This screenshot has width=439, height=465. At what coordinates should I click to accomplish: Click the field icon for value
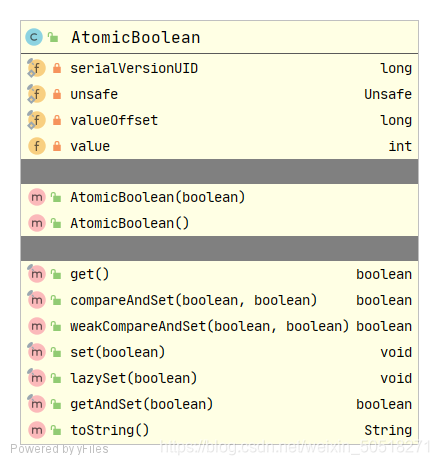37,146
